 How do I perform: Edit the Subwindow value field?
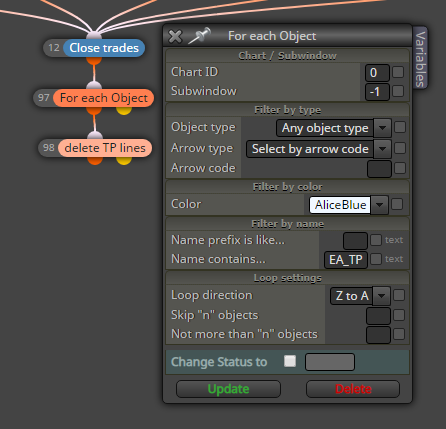click(377, 92)
